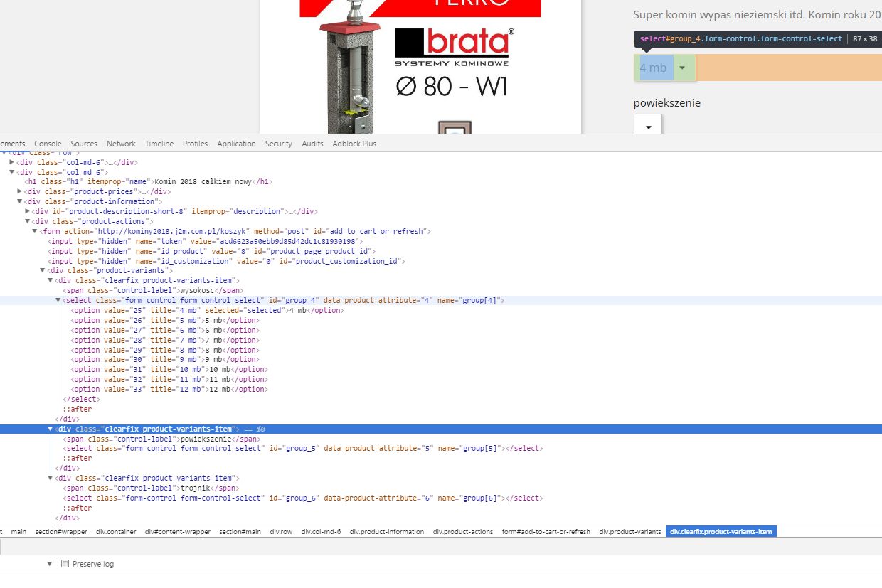Select the id_customization hidden input line
The height and width of the screenshot is (588, 882).
coord(226,261)
